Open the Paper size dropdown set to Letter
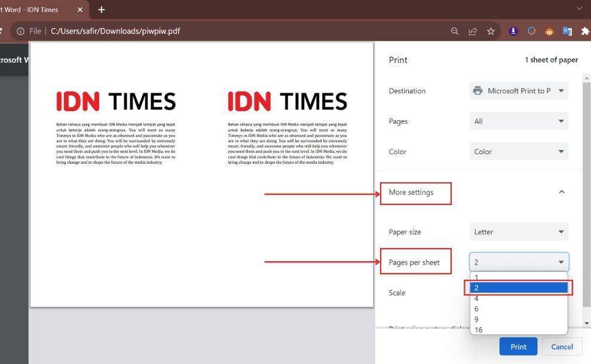This screenshot has height=364, width=591. tap(519, 232)
